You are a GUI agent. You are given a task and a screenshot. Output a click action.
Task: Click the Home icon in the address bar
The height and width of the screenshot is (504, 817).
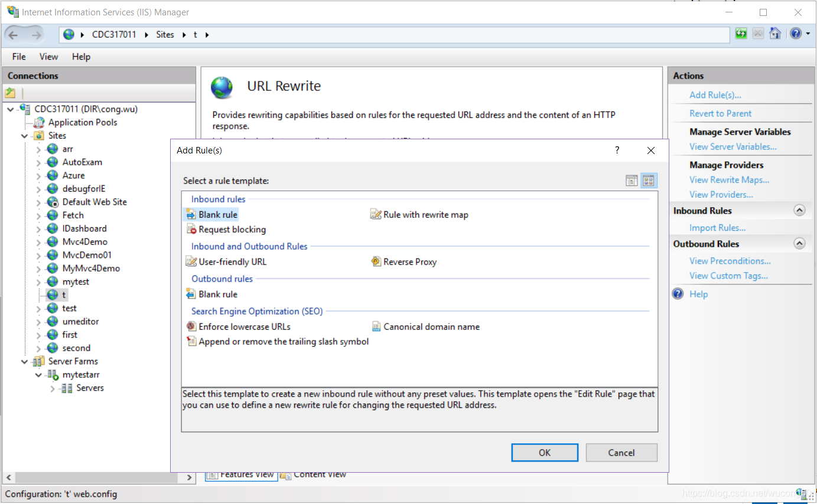[775, 34]
